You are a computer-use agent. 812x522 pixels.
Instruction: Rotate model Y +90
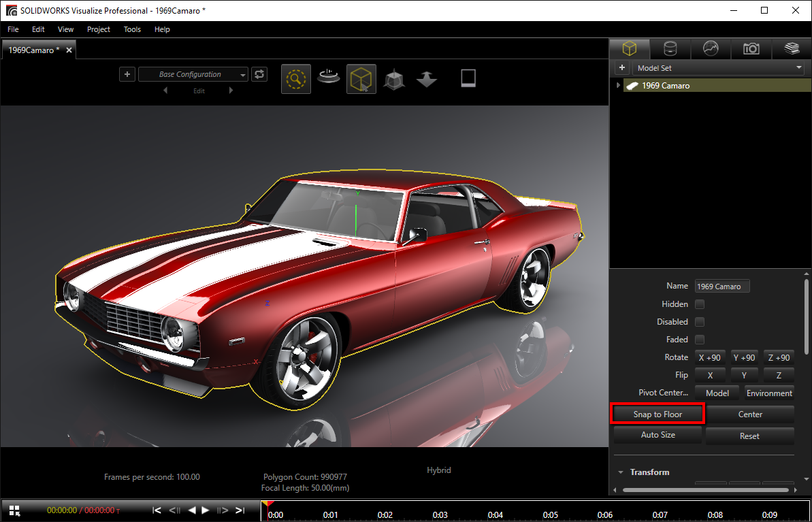(x=744, y=358)
